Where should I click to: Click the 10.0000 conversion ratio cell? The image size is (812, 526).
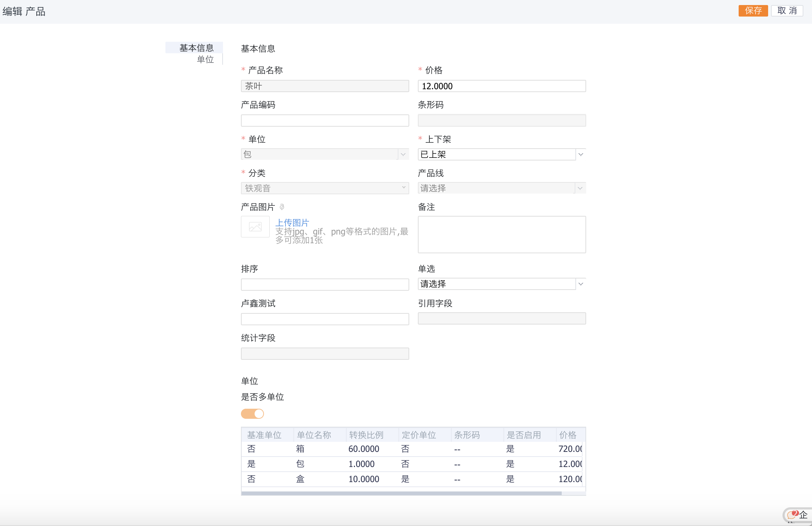pos(364,479)
